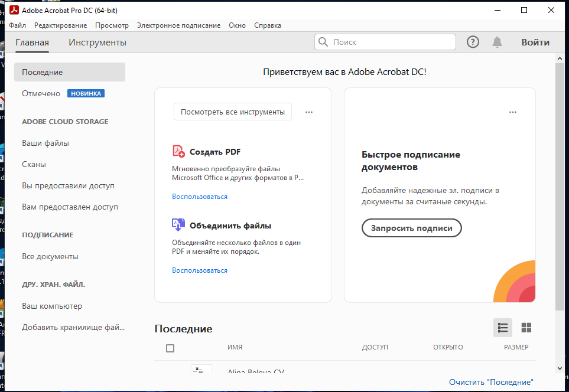Switch to the Главная tab

32,43
